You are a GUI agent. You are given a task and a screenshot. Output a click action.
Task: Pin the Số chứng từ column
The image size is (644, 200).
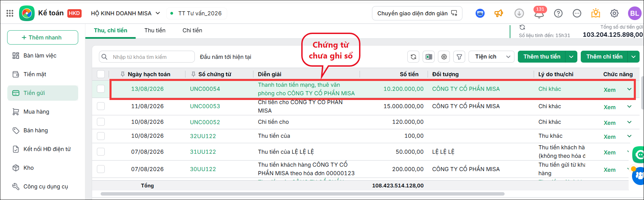(193, 74)
